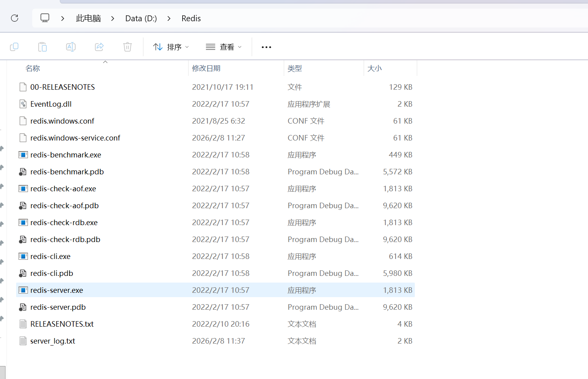Select the redis-server.pdb file icon
588x379 pixels.
[23, 307]
